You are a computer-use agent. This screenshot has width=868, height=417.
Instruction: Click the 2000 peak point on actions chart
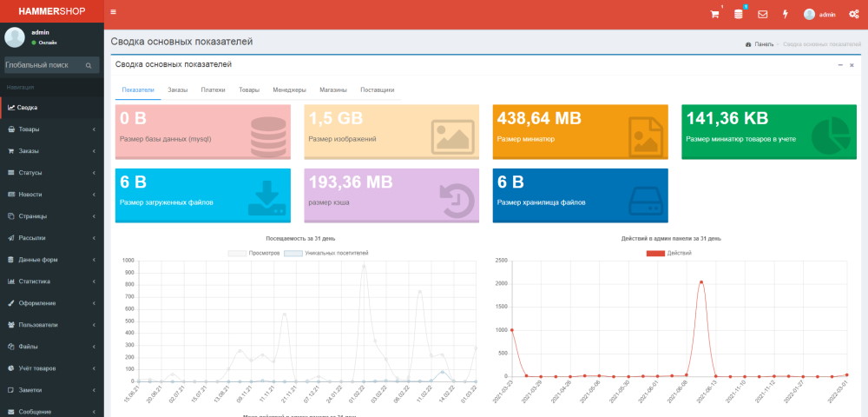point(700,281)
